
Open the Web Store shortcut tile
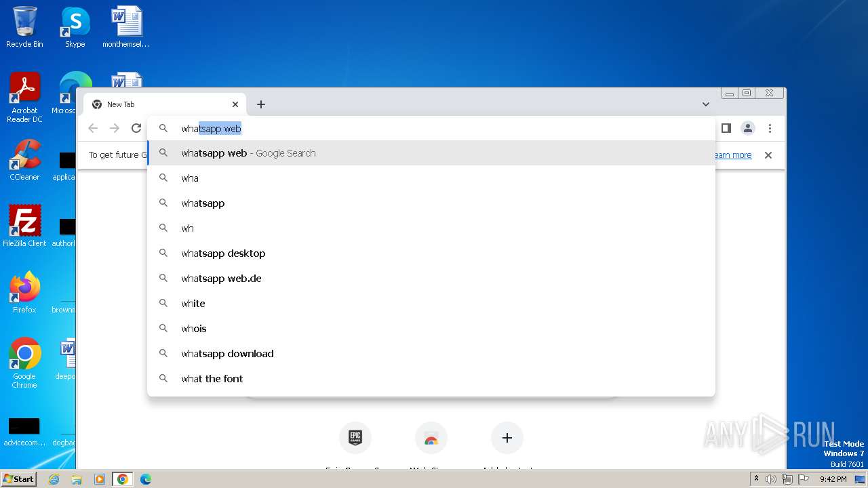tap(431, 438)
